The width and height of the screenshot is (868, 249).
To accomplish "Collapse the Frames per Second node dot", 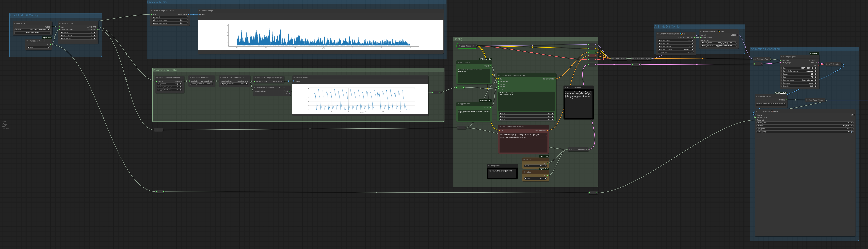I will click(x=27, y=41).
